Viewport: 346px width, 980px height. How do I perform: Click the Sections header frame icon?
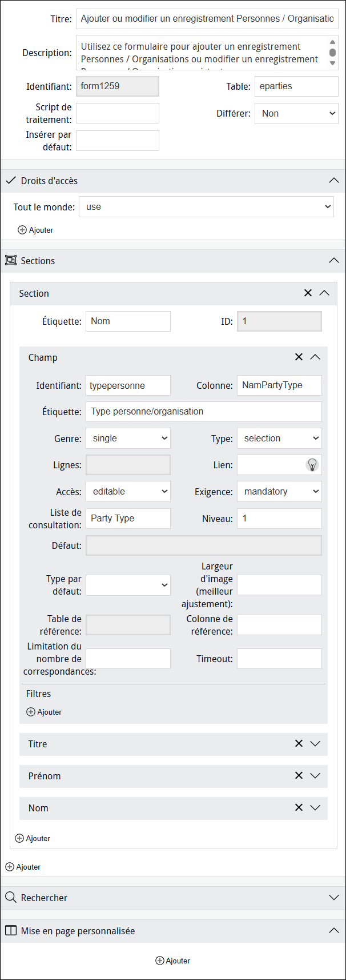coord(11,261)
